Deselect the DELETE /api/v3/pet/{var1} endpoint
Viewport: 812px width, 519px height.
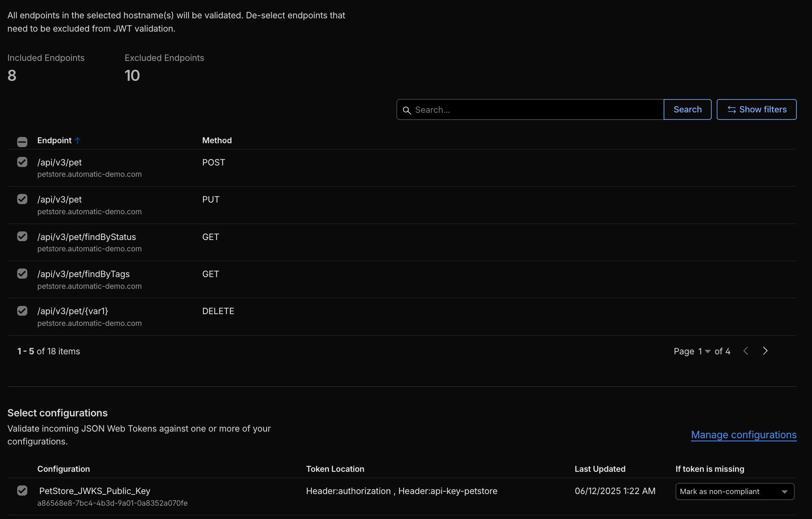pyautogui.click(x=22, y=311)
